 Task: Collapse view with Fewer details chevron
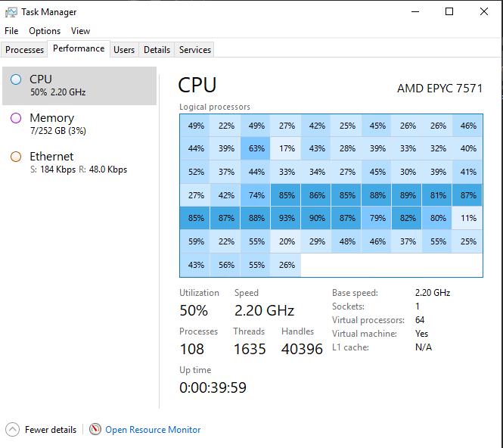click(12, 429)
